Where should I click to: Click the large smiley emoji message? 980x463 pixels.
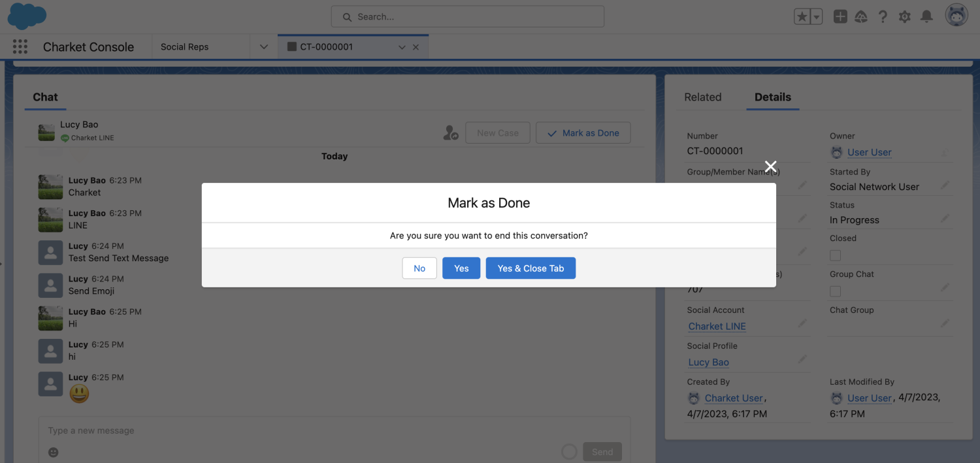tap(79, 393)
